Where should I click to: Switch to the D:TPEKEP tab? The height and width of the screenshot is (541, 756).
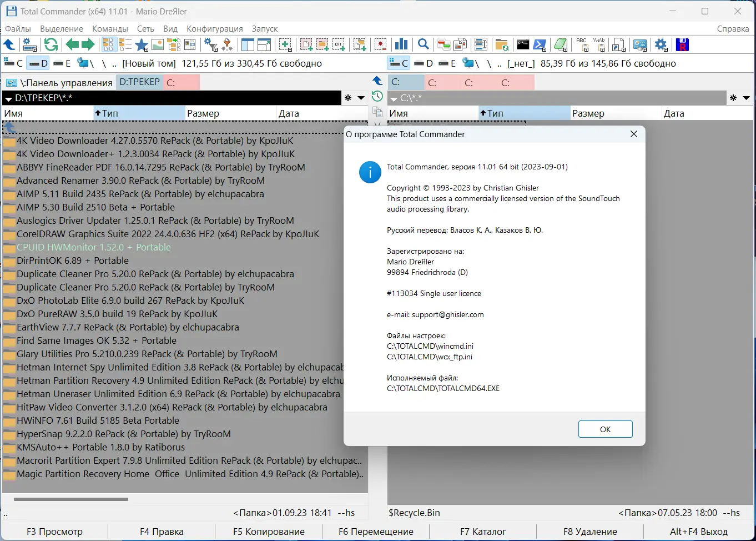click(x=139, y=82)
